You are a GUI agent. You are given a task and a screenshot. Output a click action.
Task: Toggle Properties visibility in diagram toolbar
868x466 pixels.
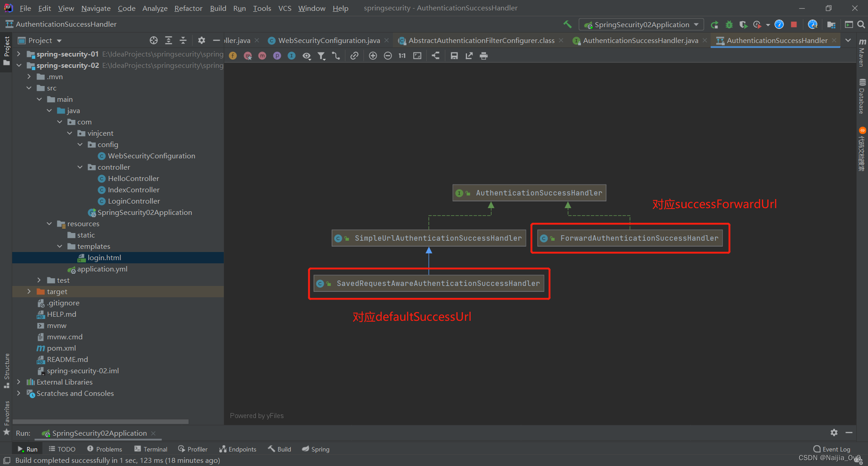click(277, 56)
